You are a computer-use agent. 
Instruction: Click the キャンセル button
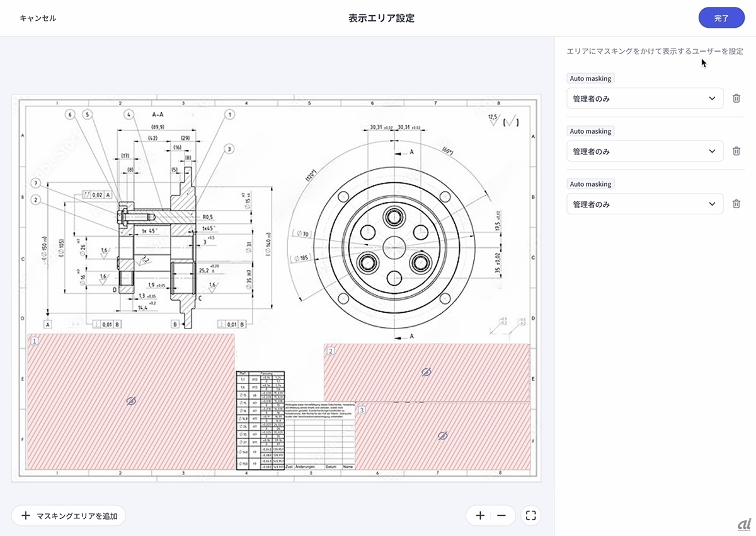(x=38, y=18)
